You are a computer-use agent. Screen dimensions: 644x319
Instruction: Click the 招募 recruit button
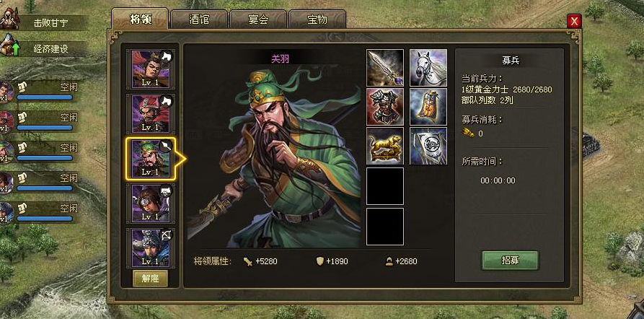coord(510,261)
